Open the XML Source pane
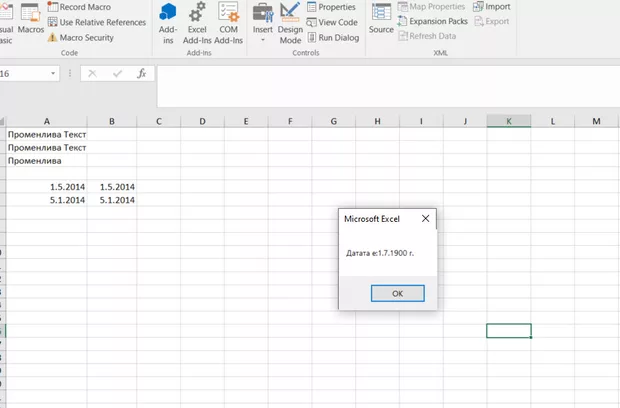The width and height of the screenshot is (620, 408). pos(381,18)
